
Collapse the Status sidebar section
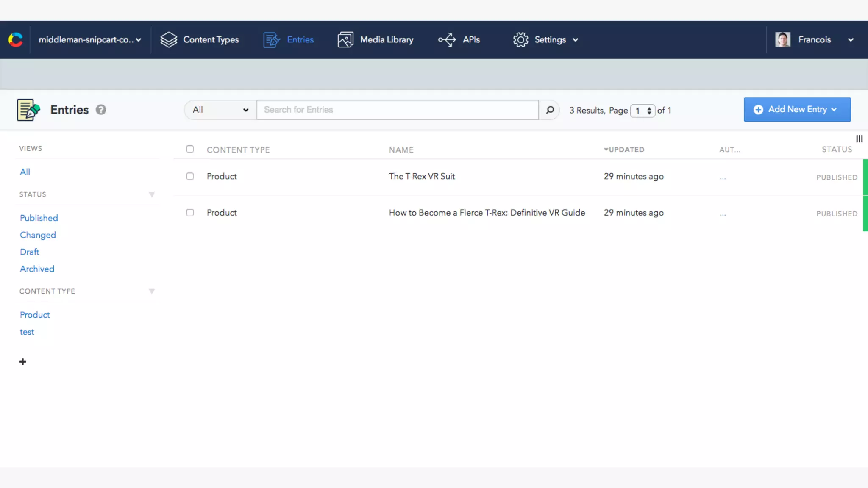pos(152,194)
